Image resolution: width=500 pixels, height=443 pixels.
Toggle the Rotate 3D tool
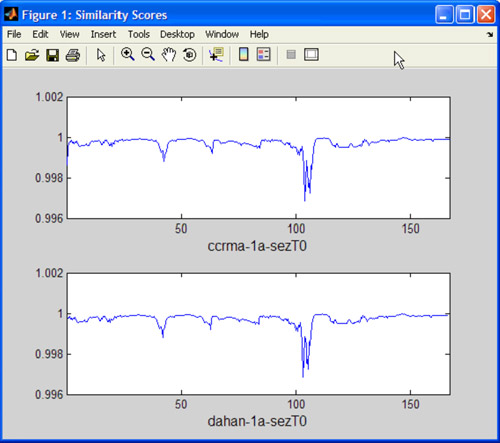pos(189,55)
